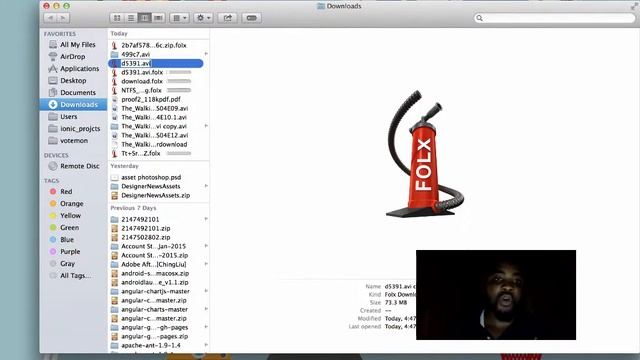Switch to list view

[131, 18]
